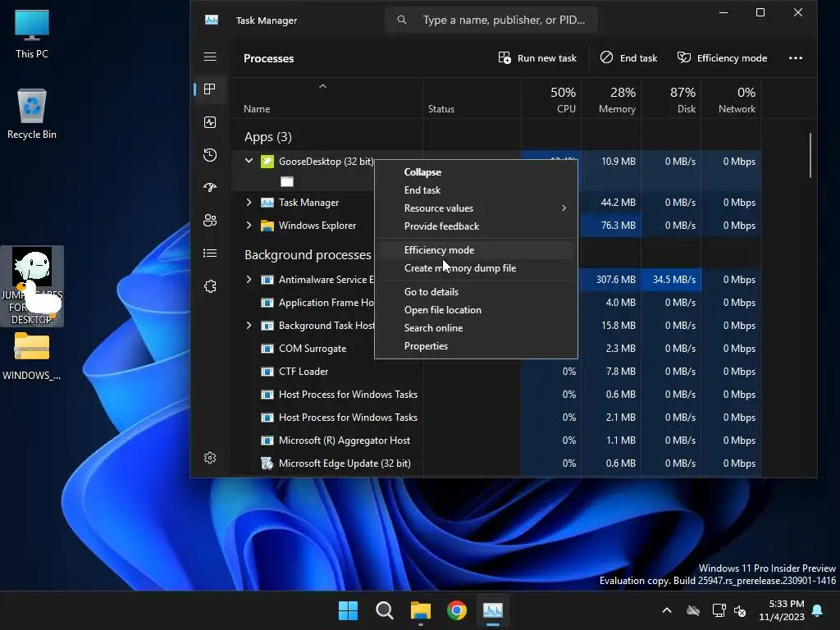Choose End task in the context menu
840x630 pixels.
(476, 190)
